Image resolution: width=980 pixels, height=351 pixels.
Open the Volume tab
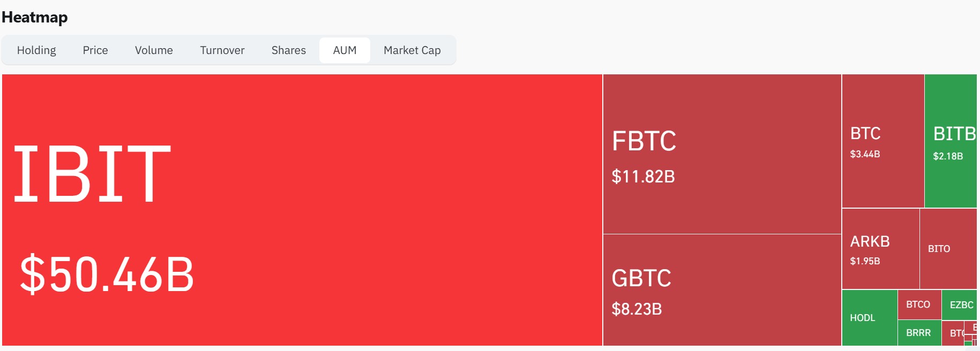[x=154, y=50]
